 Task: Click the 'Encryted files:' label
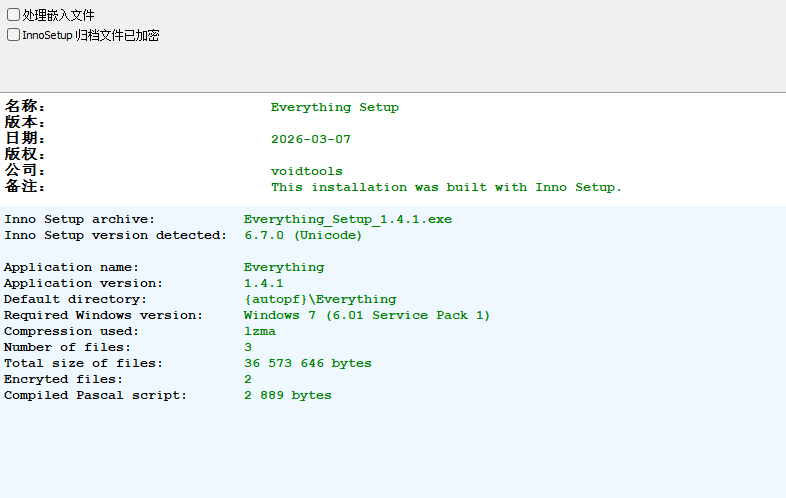pos(63,380)
